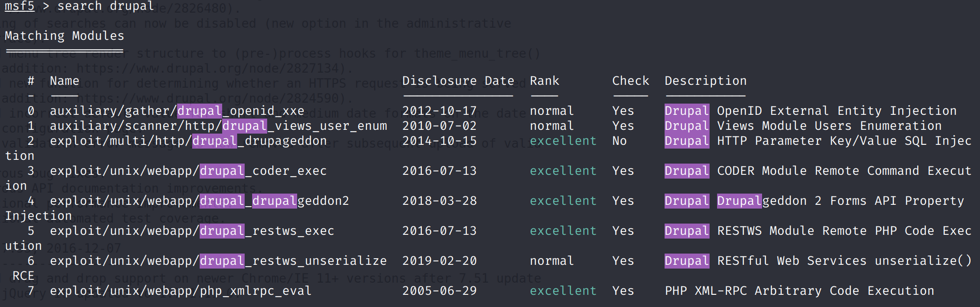980x307 pixels.
Task: Click the Matching Modules heading
Action: click(x=64, y=36)
